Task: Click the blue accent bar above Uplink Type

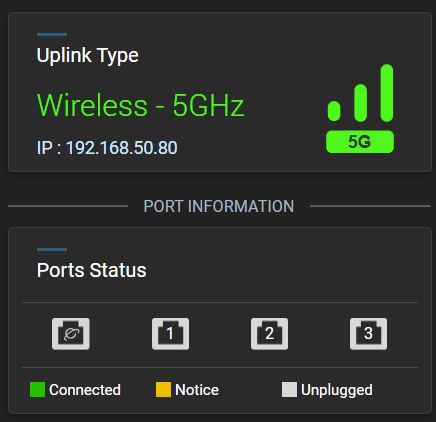Action: pos(52,34)
